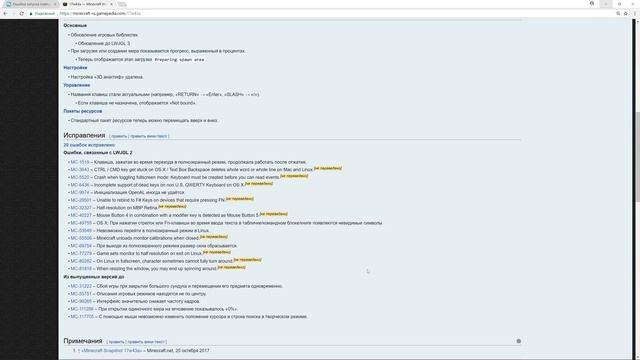Open bug report MC-53549
Image resolution: width=640 pixels, height=360 pixels.
coord(81,231)
